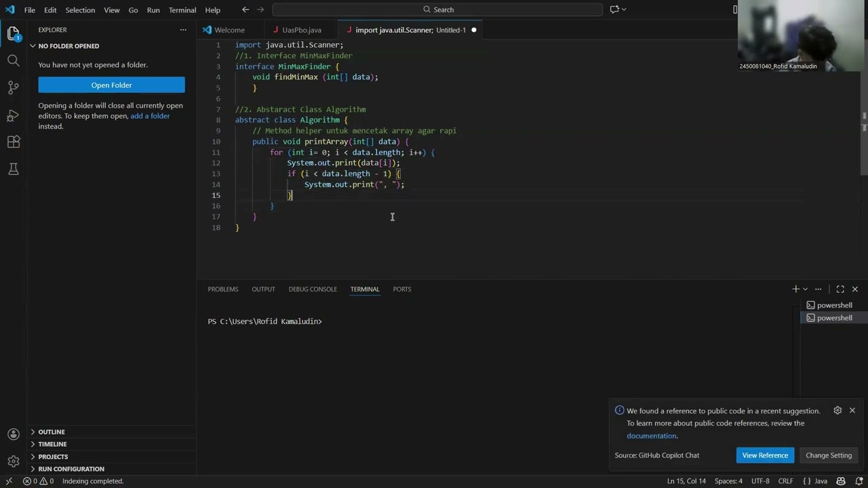Click Spaces: 4 indentation setting
Viewport: 868px width, 488px height.
tap(728, 481)
